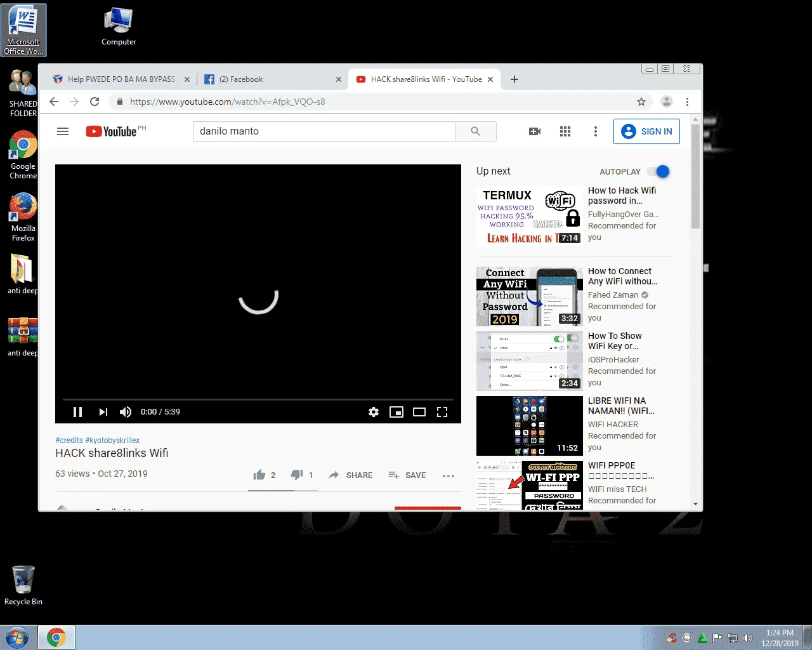Open 'LIBRE WIFI NA NAMAN' video title
This screenshot has width=812, height=650.
[621, 406]
